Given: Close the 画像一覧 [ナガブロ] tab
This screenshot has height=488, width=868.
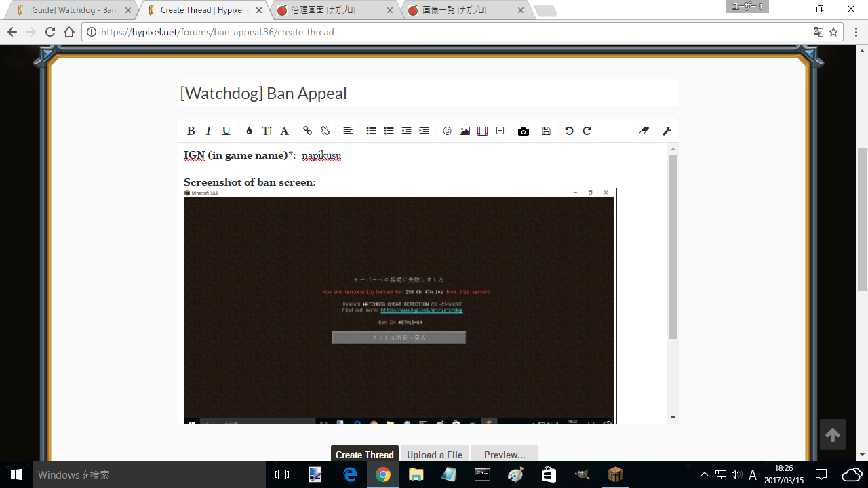Looking at the screenshot, I should [x=521, y=10].
